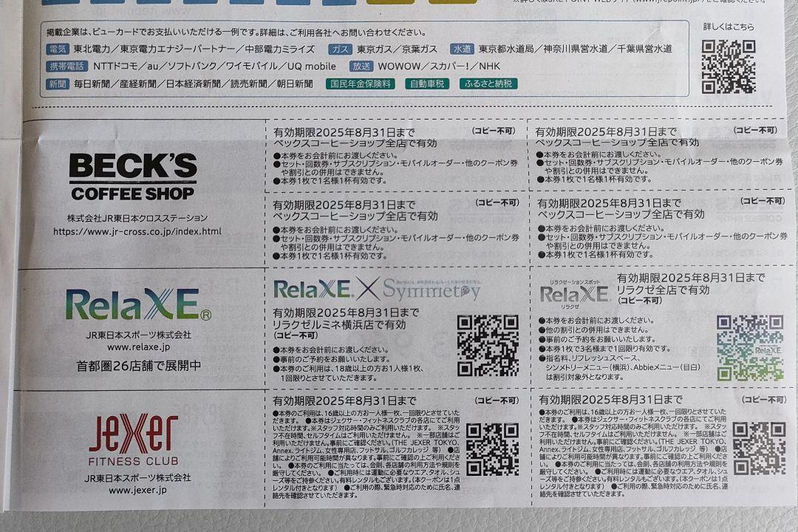Click the green 国民年金保険料 badge
This screenshot has width=798, height=532.
[361, 83]
